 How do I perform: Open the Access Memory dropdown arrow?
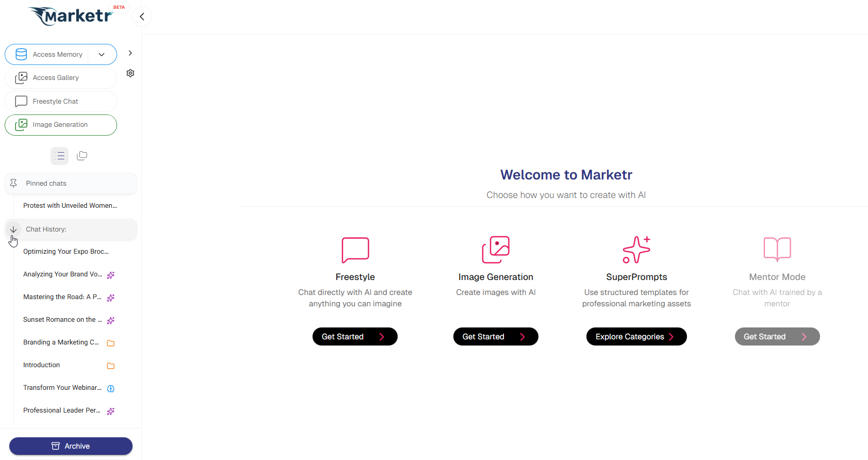click(102, 54)
